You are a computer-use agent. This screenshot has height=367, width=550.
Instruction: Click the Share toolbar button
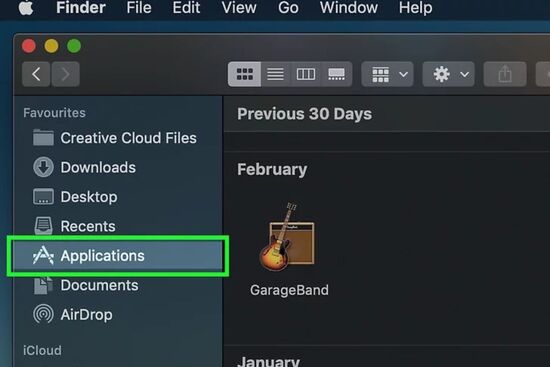505,74
